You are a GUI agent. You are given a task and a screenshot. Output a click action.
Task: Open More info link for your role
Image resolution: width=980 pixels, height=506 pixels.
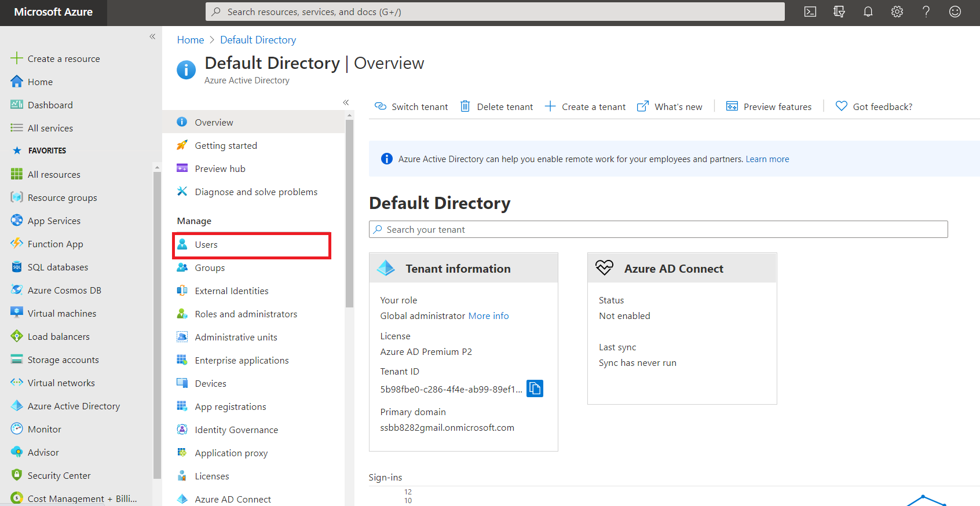click(488, 316)
